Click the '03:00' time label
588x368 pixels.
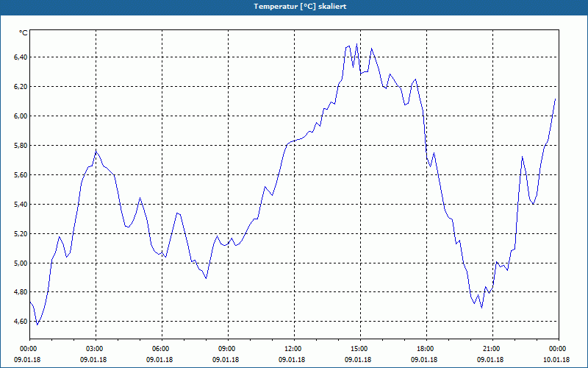96,349
